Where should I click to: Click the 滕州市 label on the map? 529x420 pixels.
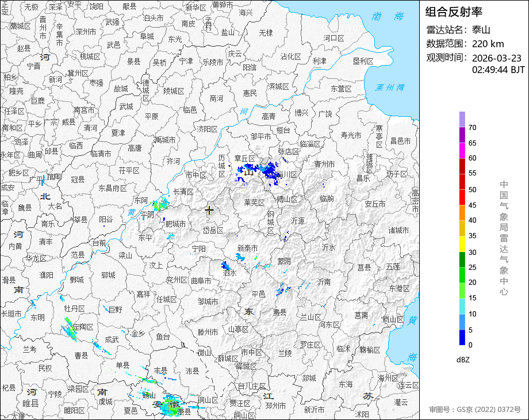point(208,332)
